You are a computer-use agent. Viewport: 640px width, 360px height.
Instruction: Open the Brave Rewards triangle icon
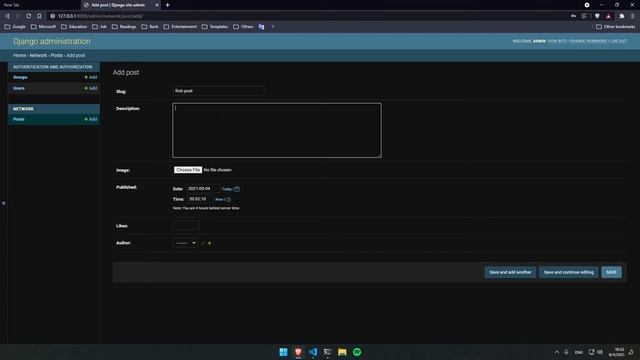(x=609, y=16)
